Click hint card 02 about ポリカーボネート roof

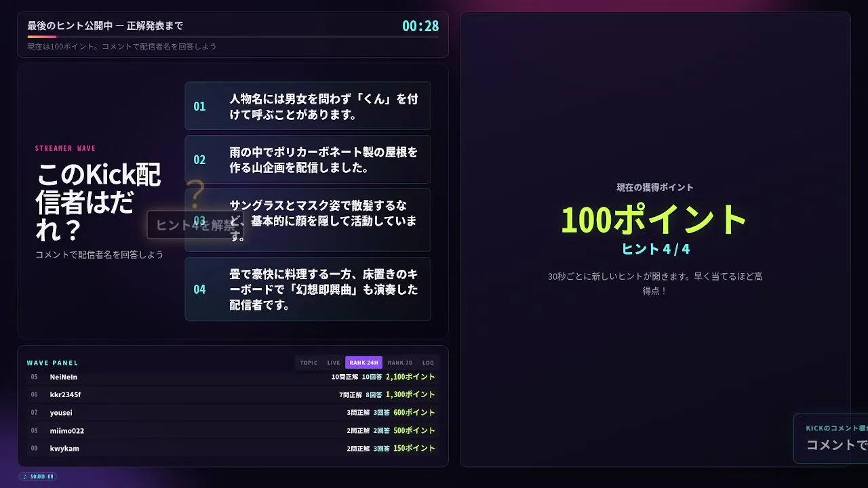(x=308, y=159)
